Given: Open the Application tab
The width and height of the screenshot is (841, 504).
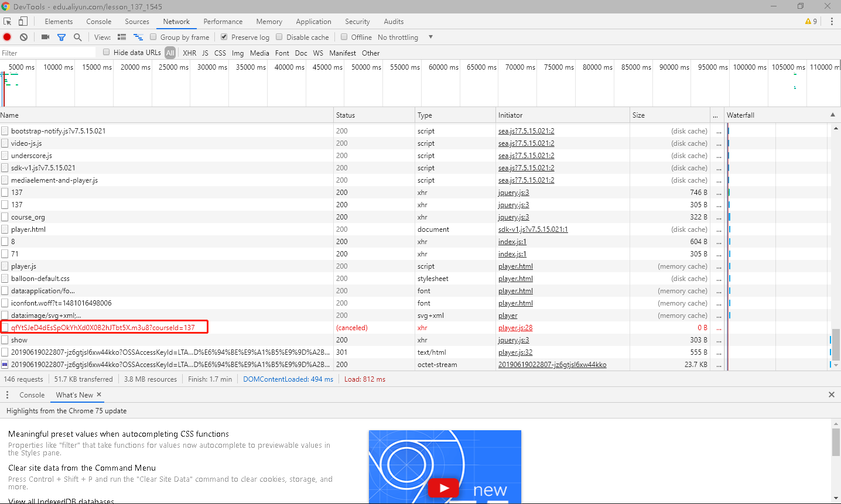Looking at the screenshot, I should tap(313, 21).
